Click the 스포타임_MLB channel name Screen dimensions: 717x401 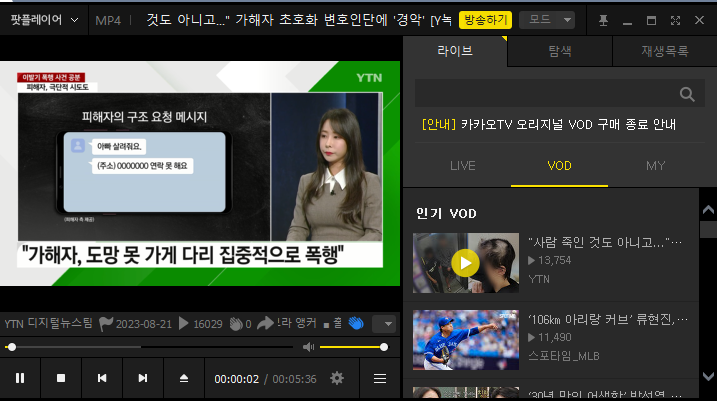(x=563, y=356)
